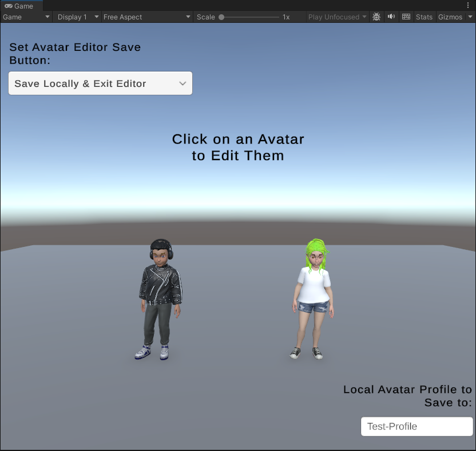This screenshot has width=476, height=451.
Task: Open the Free Aspect ratio dropdown
Action: (x=147, y=17)
